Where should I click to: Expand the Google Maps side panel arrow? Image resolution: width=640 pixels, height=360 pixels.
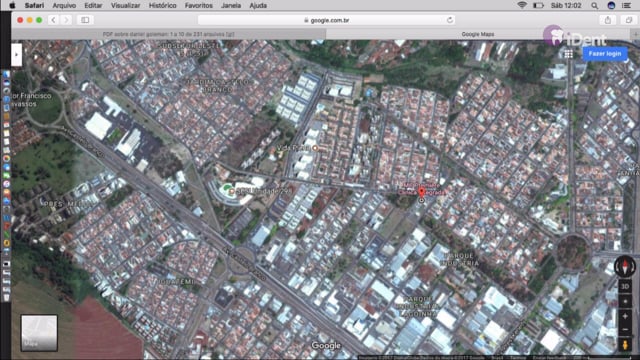pos(16,54)
